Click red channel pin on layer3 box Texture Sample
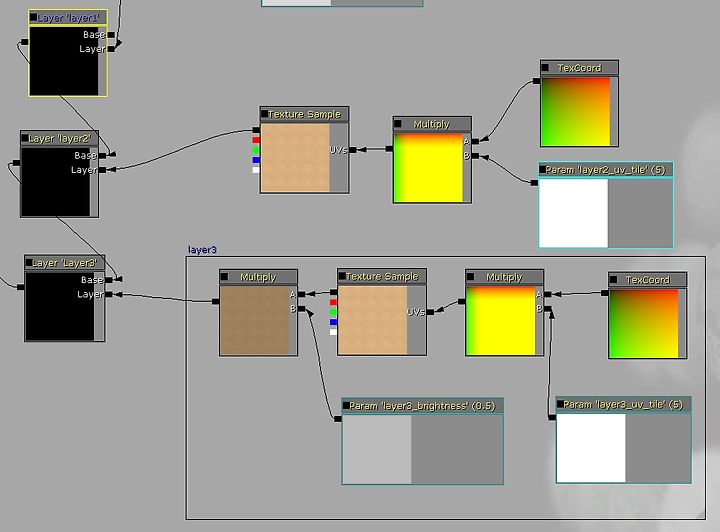720x532 pixels. (x=333, y=302)
